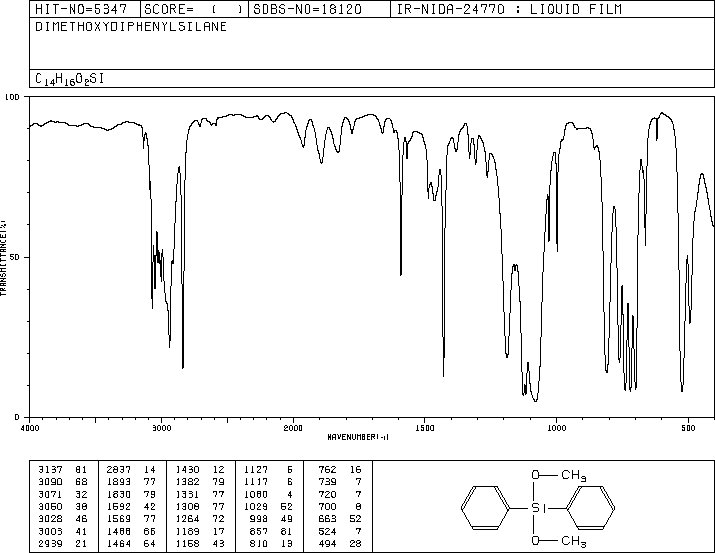Click peak table entry 494

[327, 543]
